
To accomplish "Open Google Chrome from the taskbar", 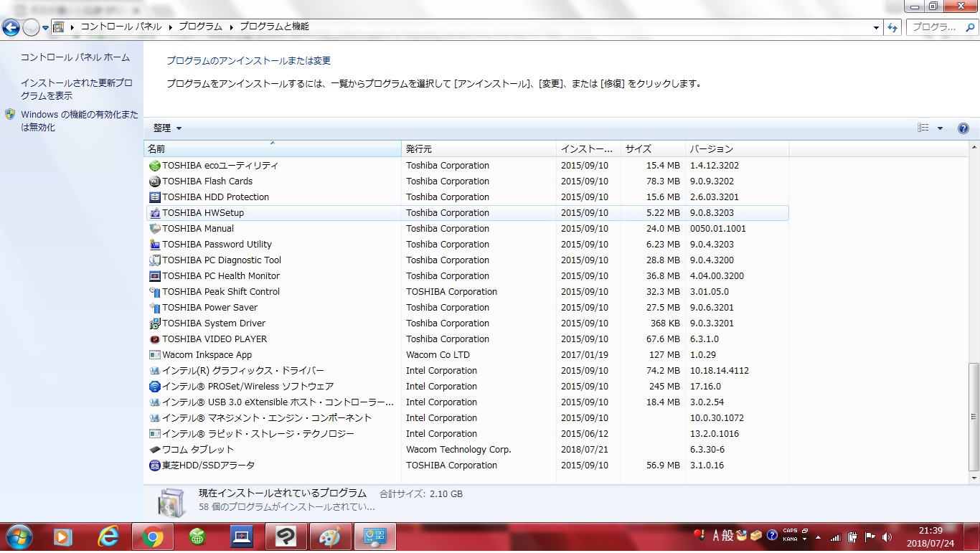I will (x=152, y=537).
